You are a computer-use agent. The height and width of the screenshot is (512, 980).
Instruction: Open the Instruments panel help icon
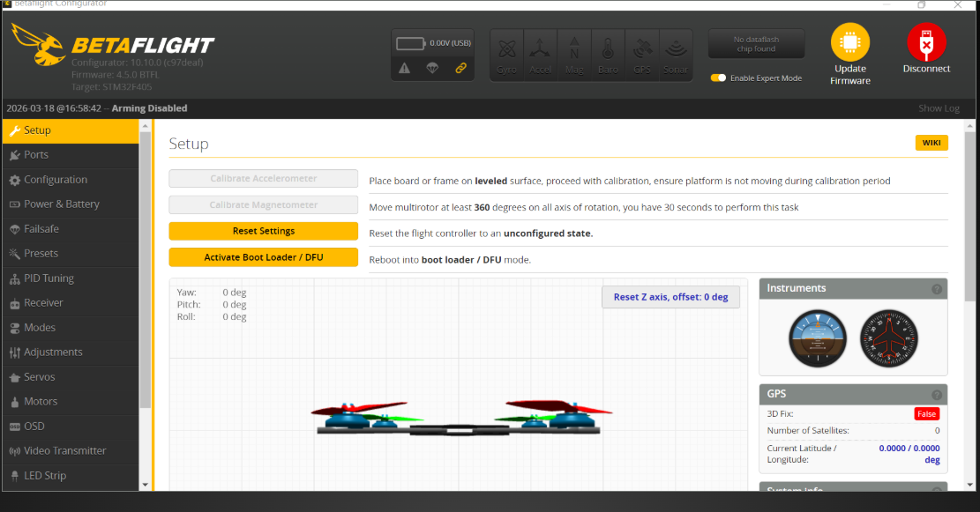[x=937, y=289]
